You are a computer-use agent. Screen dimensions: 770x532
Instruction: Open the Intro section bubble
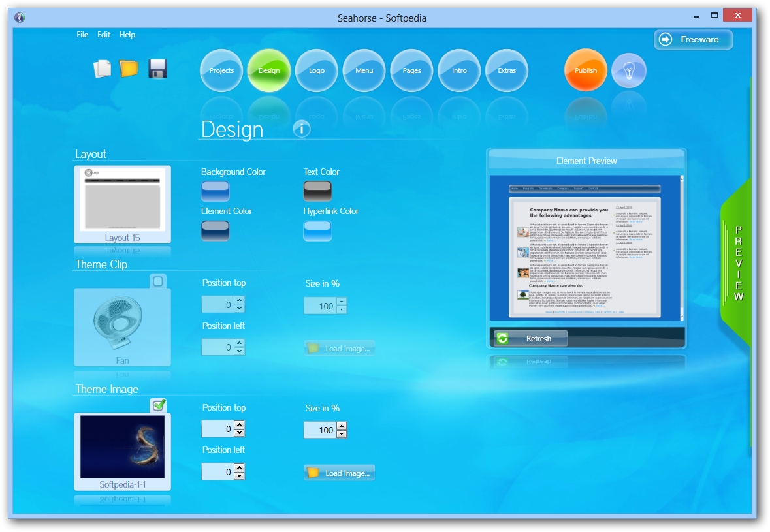[459, 70]
